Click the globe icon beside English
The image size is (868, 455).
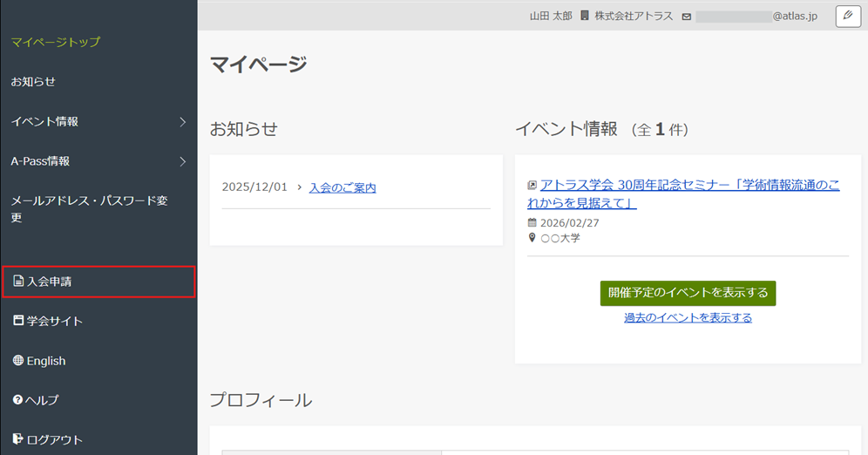(x=18, y=360)
